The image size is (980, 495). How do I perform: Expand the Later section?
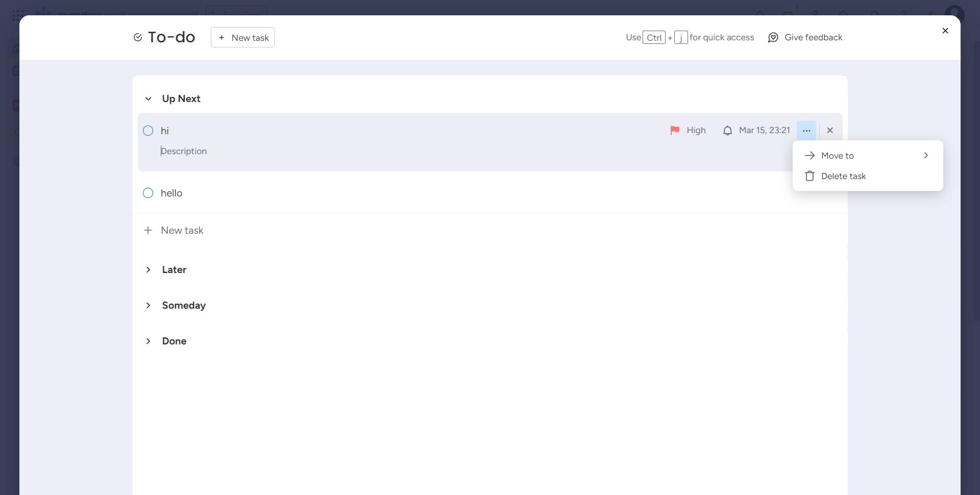pyautogui.click(x=148, y=269)
